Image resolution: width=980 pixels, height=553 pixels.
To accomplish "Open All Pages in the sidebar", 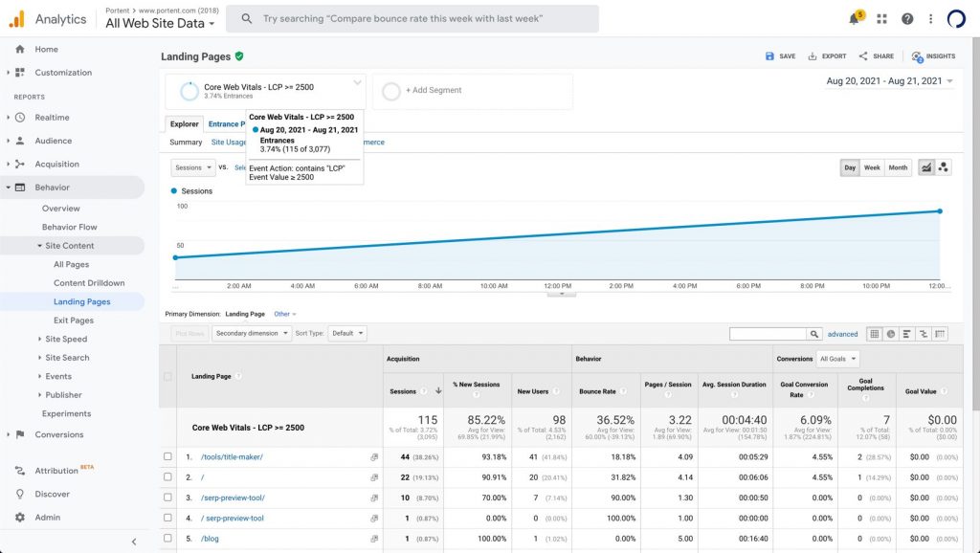I will [x=71, y=264].
